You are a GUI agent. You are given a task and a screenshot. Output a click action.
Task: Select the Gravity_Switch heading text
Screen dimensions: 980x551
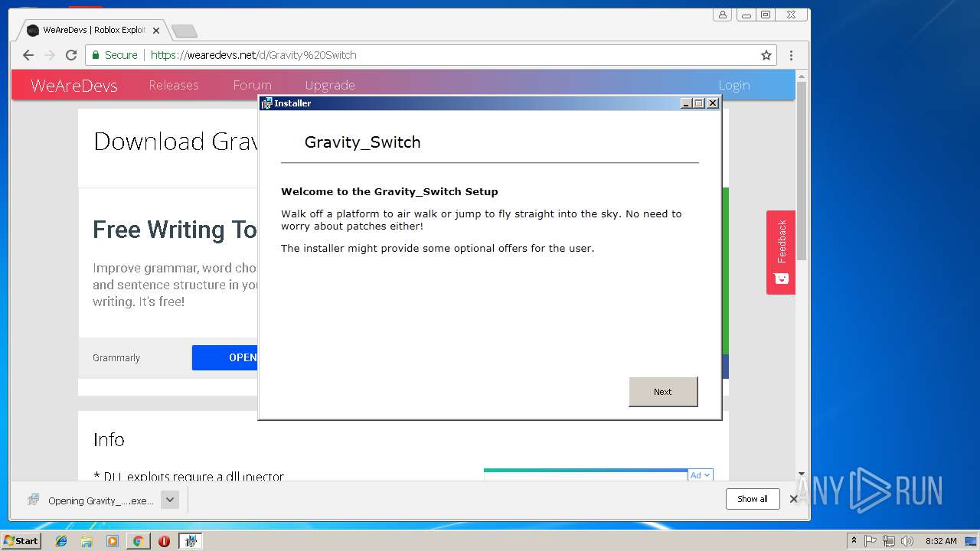(362, 142)
